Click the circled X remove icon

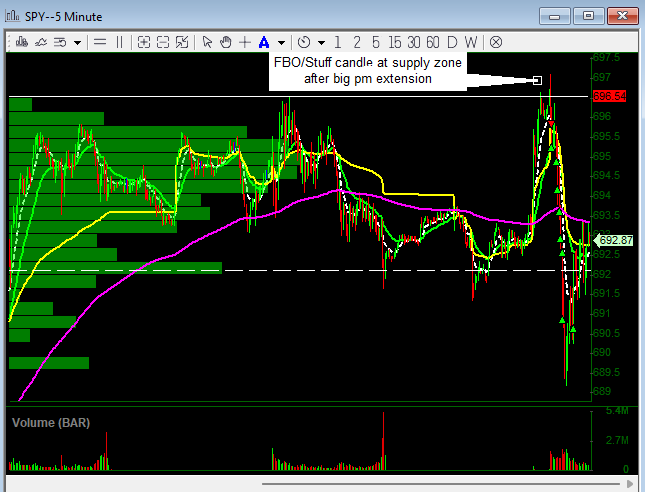point(496,42)
